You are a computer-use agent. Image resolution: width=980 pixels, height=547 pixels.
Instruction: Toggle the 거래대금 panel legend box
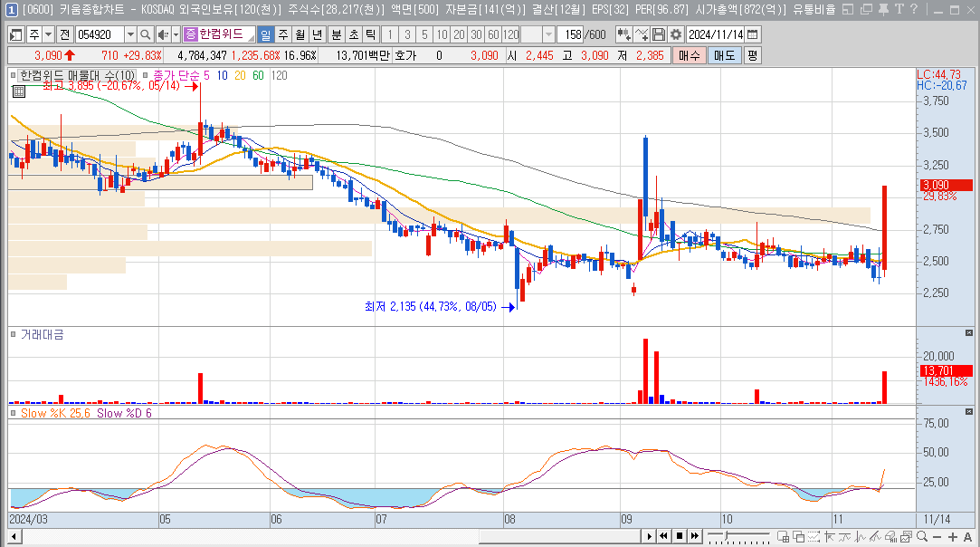click(14, 334)
